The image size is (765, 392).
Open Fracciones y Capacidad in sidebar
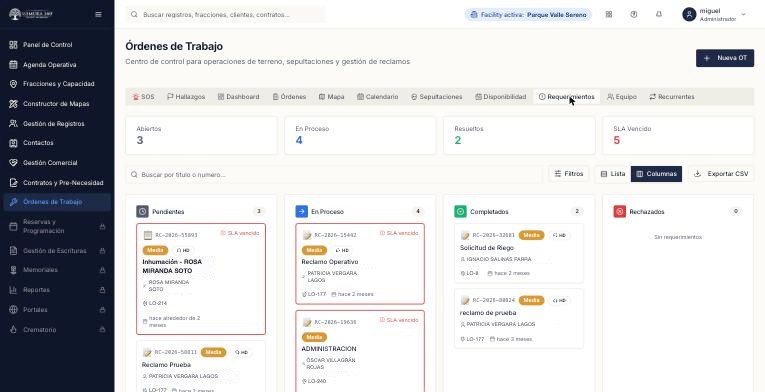pos(57,84)
